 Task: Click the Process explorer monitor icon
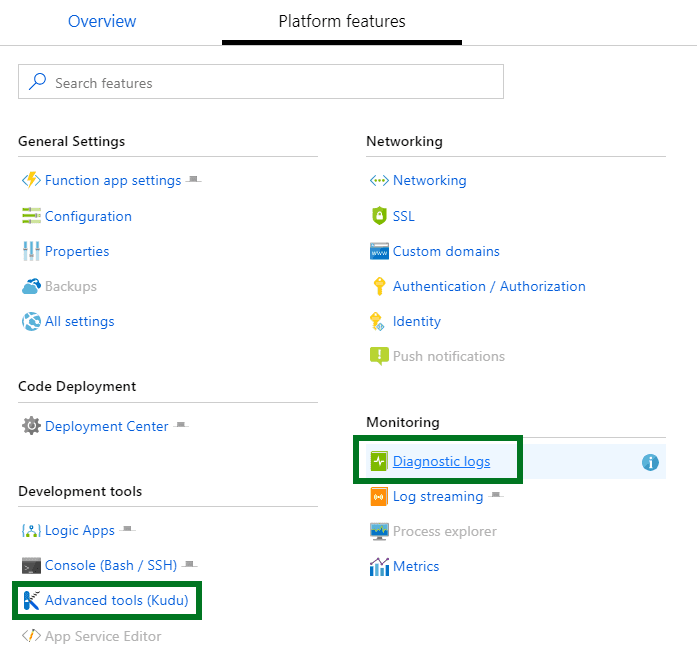[379, 531]
